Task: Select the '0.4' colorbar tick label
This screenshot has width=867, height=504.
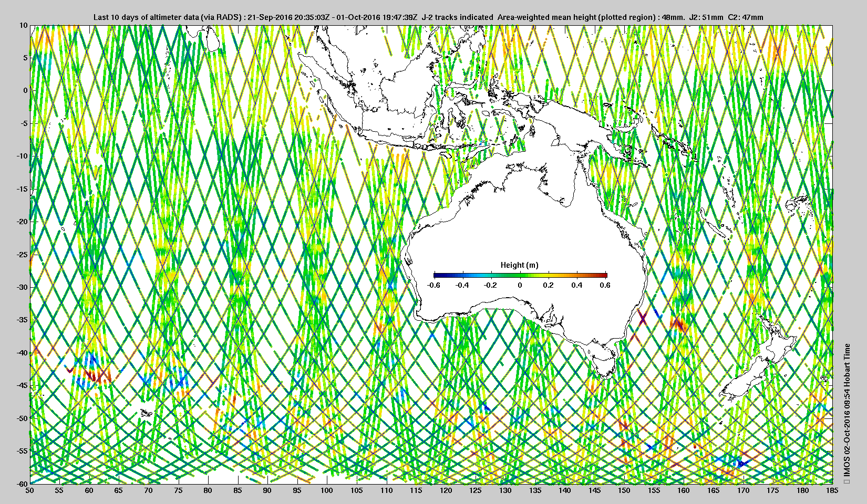Action: 577,285
